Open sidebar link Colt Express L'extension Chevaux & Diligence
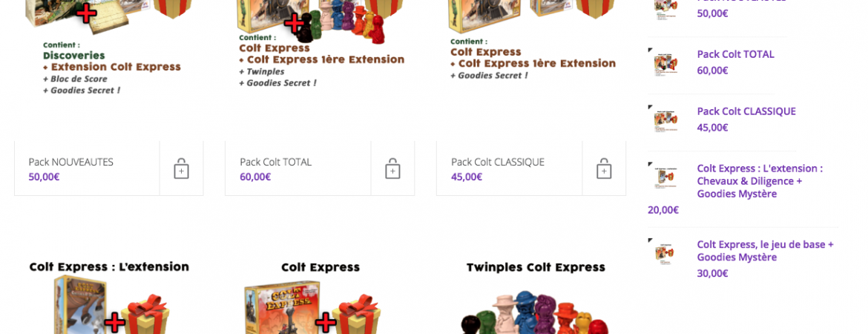 (760, 181)
